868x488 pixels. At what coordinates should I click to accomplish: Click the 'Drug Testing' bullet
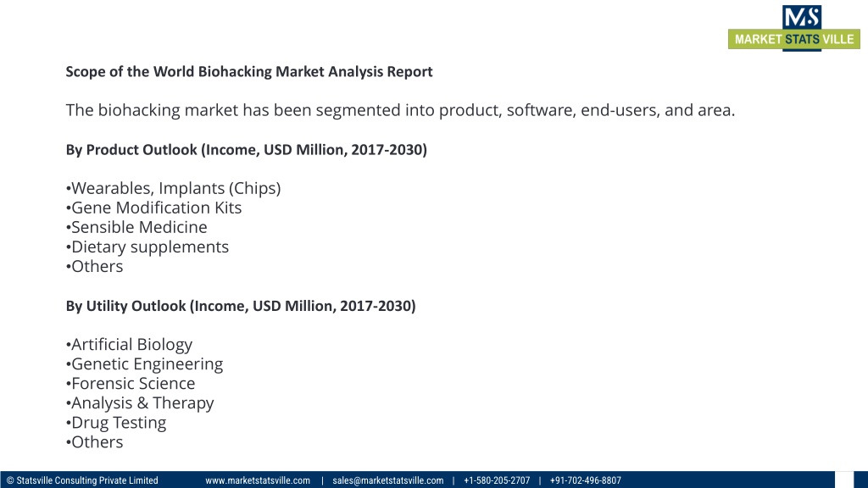116,423
